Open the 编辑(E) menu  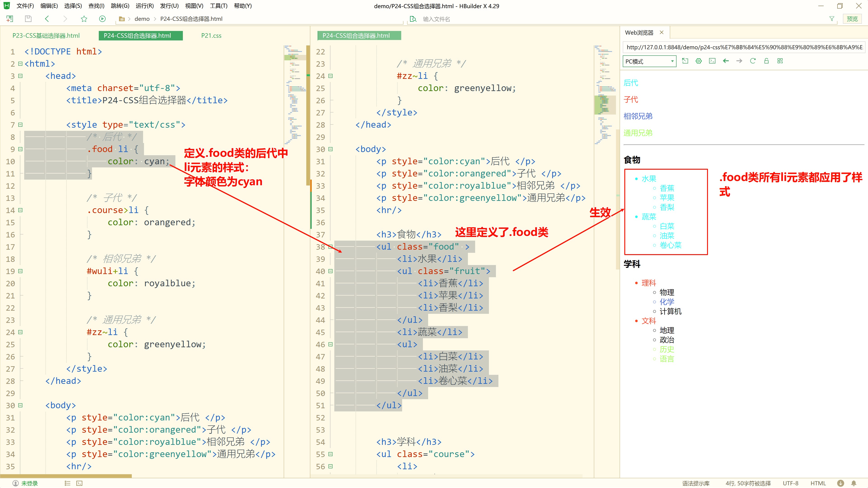(49, 6)
